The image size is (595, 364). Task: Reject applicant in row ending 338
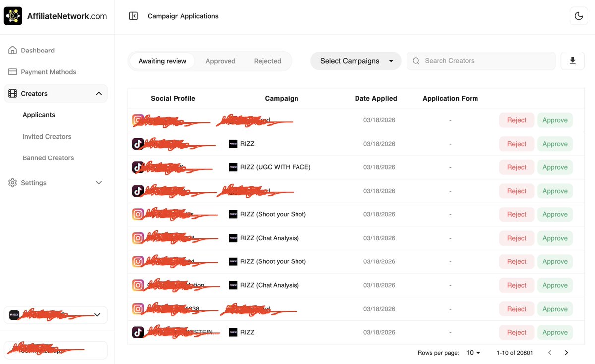point(517,309)
